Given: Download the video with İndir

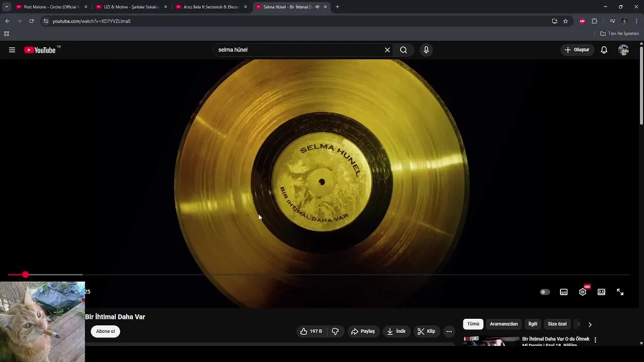Looking at the screenshot, I should (396, 331).
